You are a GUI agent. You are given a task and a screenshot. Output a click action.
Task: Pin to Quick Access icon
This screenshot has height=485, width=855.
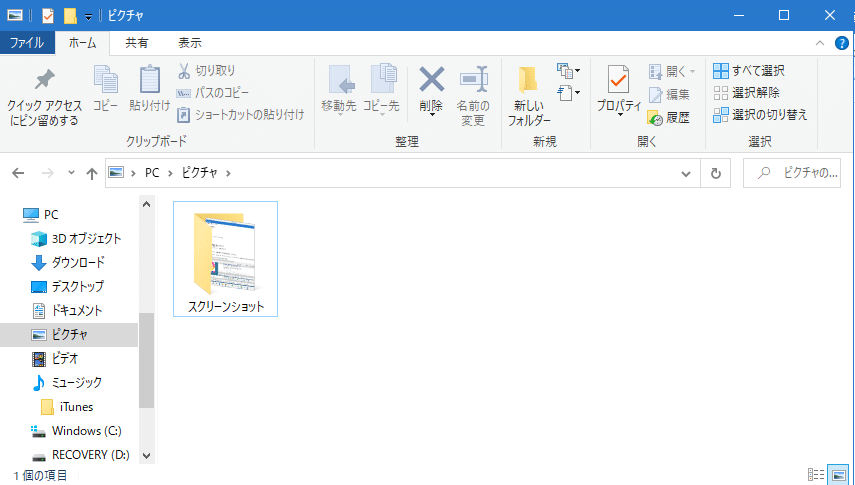point(44,81)
